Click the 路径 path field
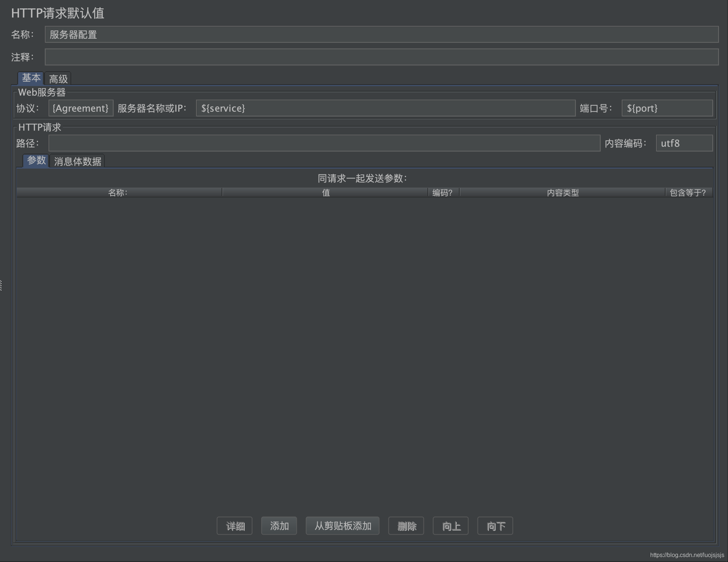Image resolution: width=728 pixels, height=562 pixels. [324, 143]
